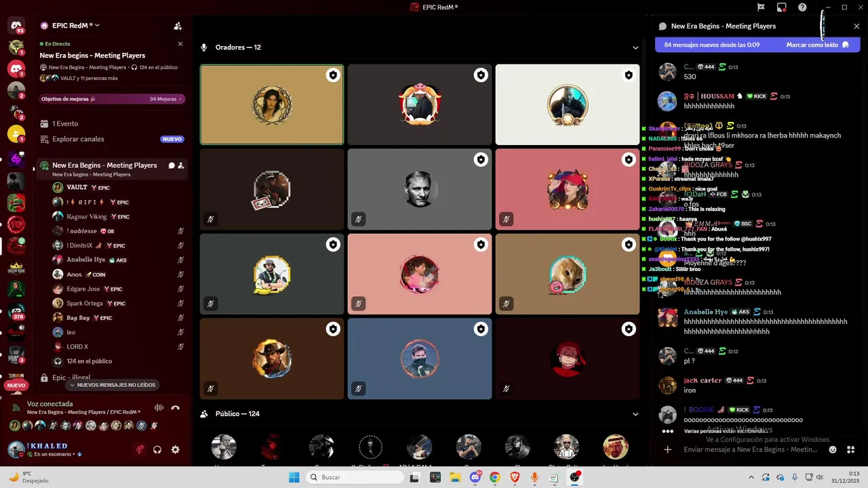Toggle microphone mute in user panel

(140, 449)
